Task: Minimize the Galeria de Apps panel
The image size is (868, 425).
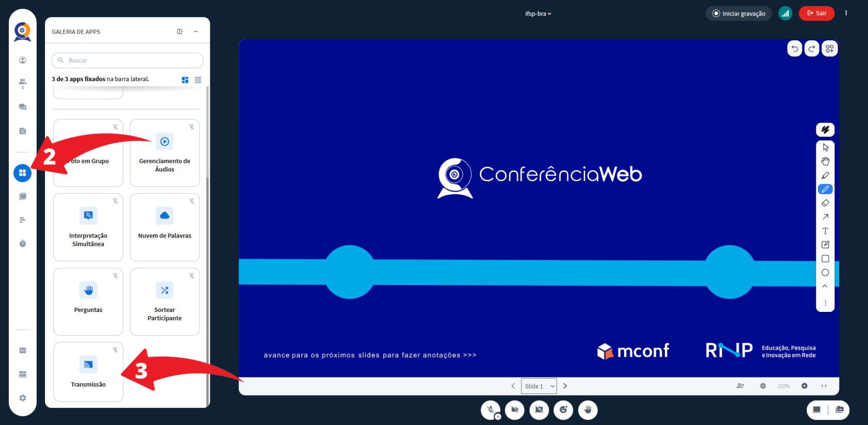Action: pos(196,32)
